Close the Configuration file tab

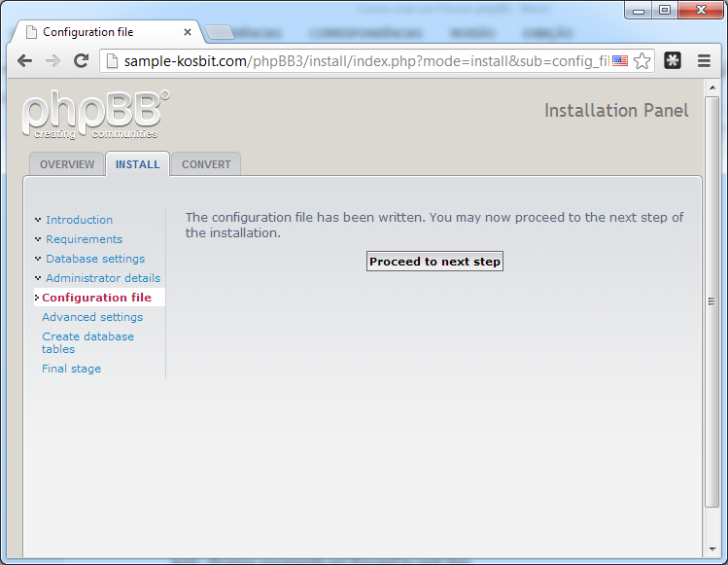[188, 32]
